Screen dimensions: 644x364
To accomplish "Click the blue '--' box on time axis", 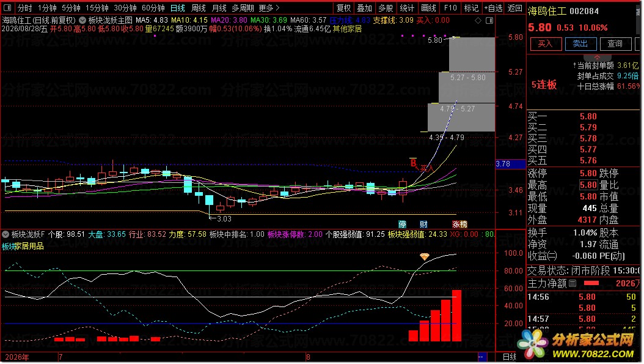I will pyautogui.click(x=482, y=356).
